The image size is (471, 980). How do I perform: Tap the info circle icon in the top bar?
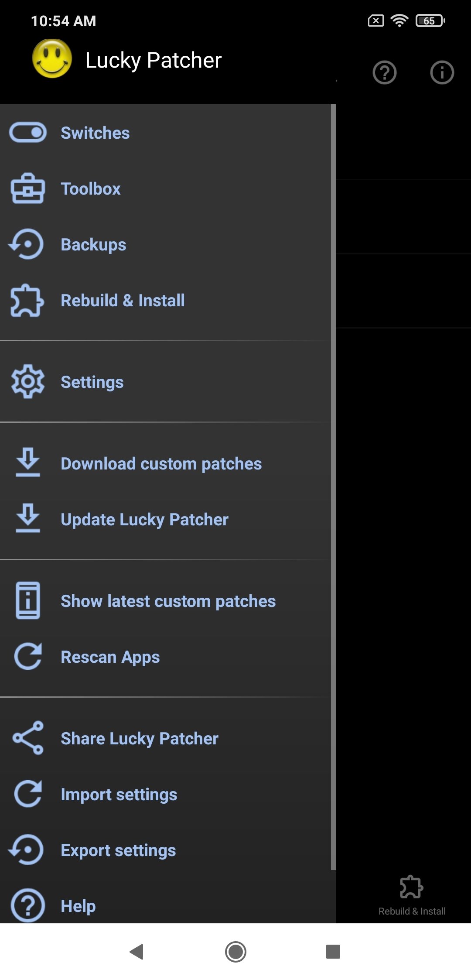(x=442, y=72)
